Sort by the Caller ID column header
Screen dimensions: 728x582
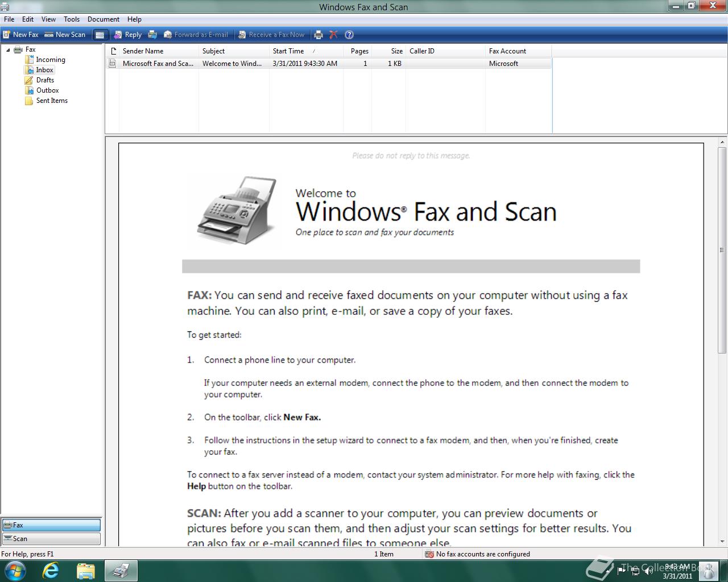click(445, 51)
